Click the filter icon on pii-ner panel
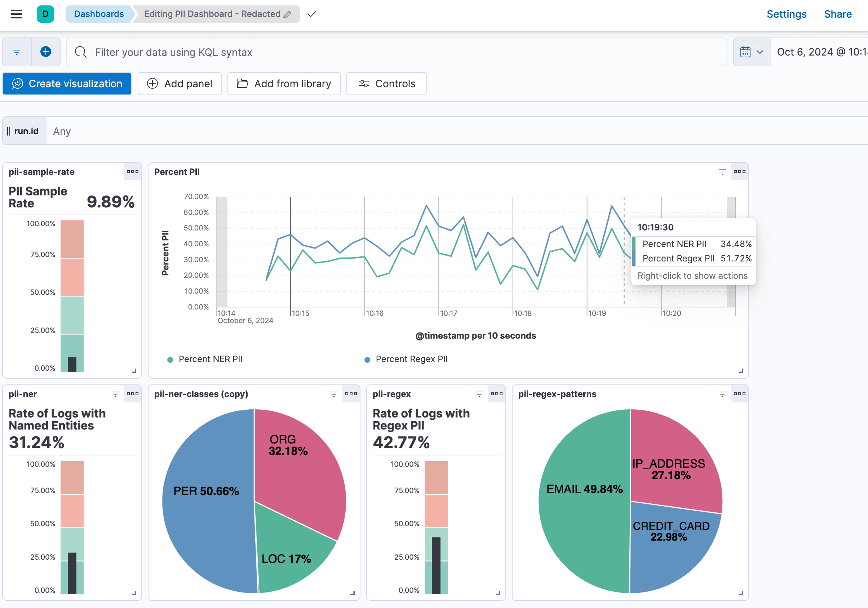This screenshot has height=608, width=868. tap(116, 394)
